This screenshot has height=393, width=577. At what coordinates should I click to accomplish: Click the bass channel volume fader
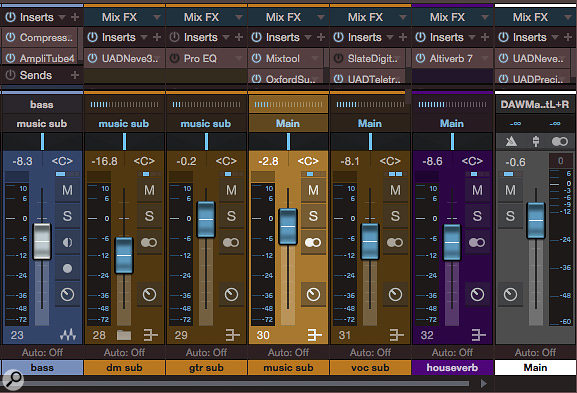coord(42,241)
